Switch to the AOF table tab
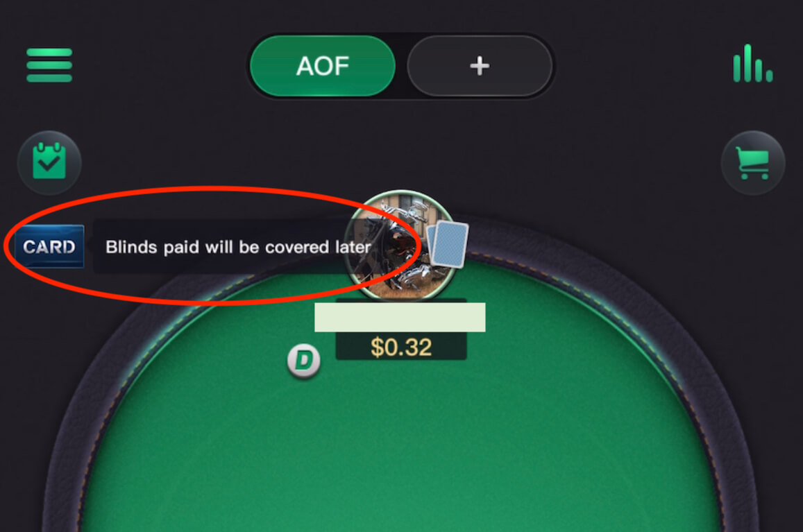Image resolution: width=803 pixels, height=532 pixels. pyautogui.click(x=323, y=65)
